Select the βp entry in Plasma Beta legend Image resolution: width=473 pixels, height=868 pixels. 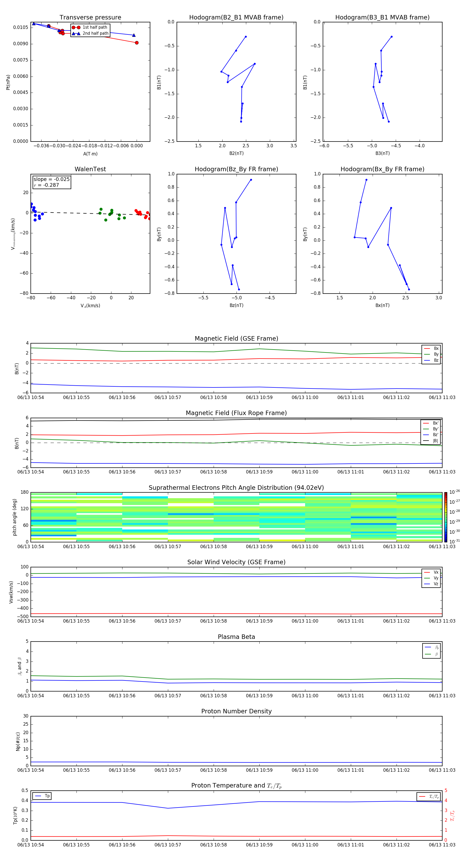tap(431, 647)
